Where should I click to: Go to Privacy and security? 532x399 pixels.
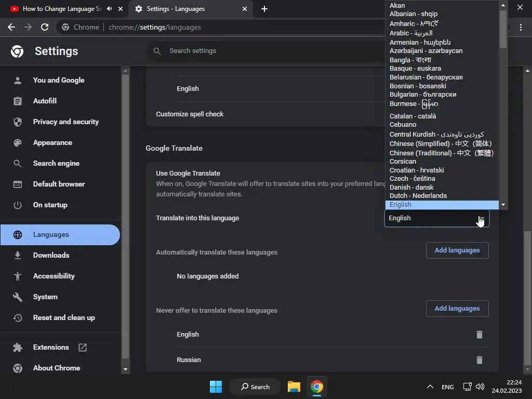(66, 122)
